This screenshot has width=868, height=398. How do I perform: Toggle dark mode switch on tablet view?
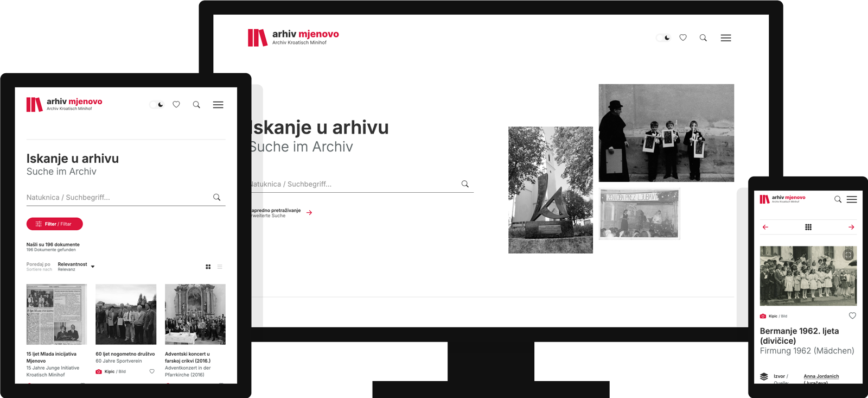[157, 105]
